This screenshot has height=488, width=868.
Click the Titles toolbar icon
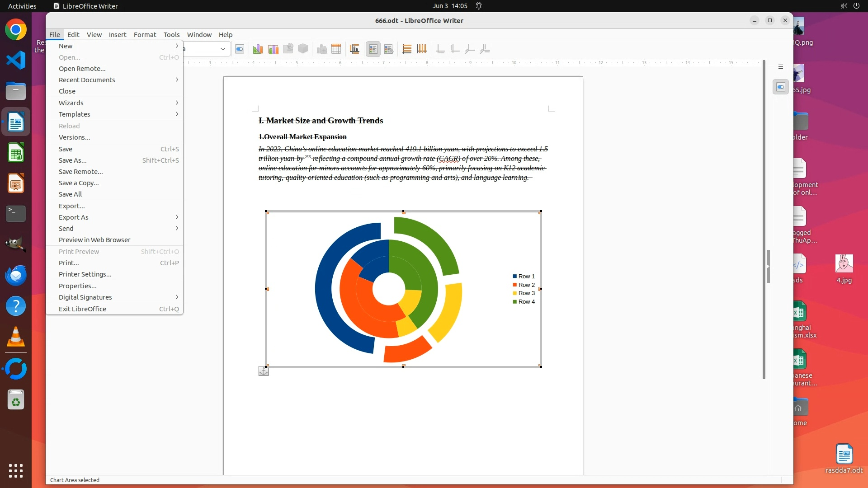pos(354,49)
